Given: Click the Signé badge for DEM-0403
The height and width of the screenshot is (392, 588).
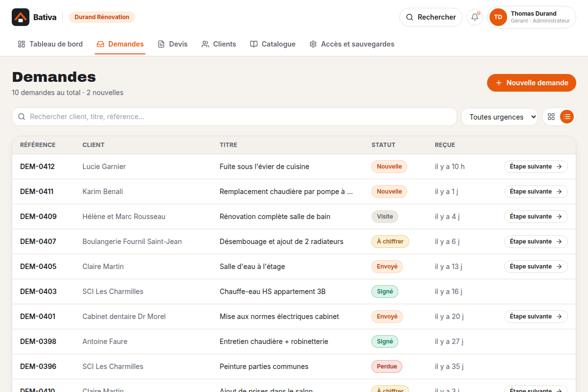Looking at the screenshot, I should (385, 292).
